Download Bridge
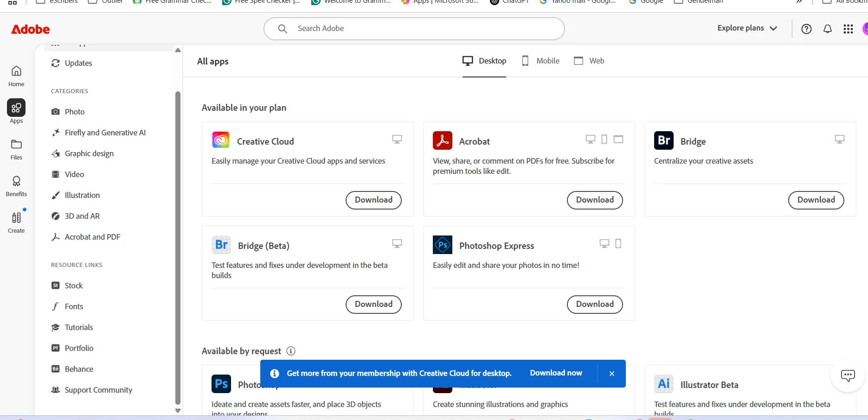The height and width of the screenshot is (420, 868). click(816, 200)
